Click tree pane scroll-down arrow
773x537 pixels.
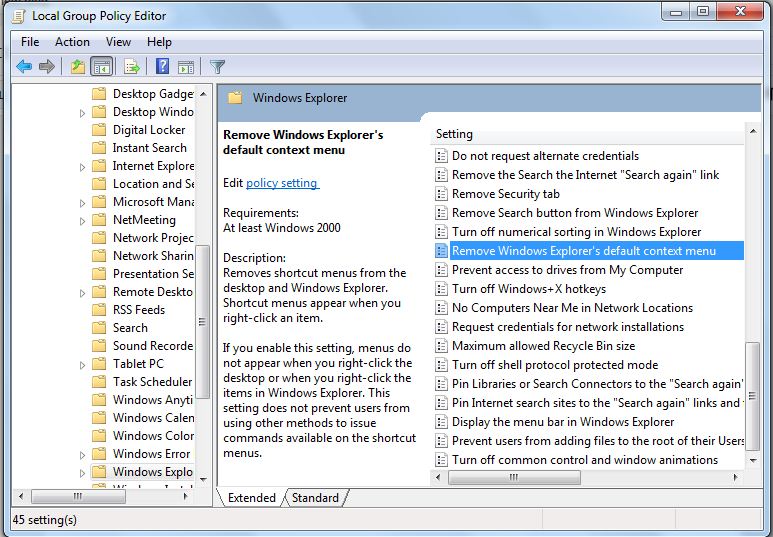(x=203, y=479)
